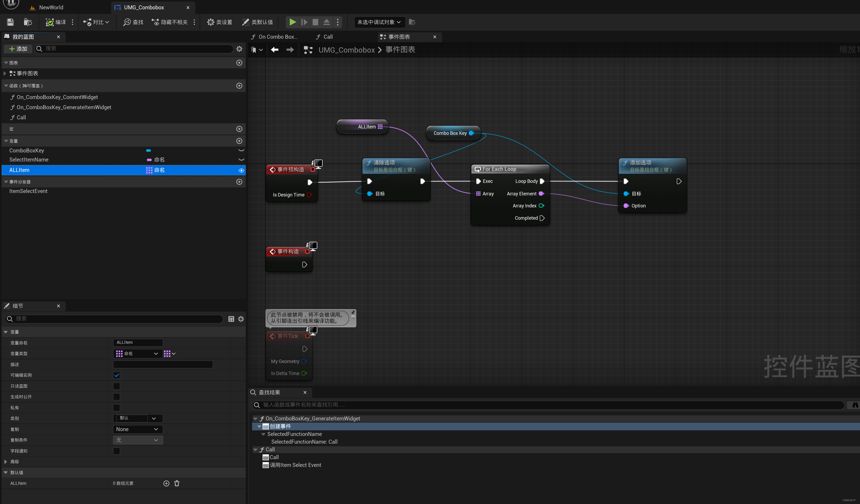Toggle Instance Editable (可编辑实例) checkbox

(x=116, y=375)
